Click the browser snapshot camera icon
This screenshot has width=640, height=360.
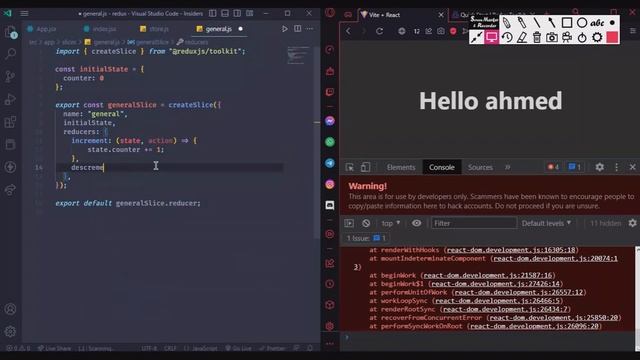point(441,31)
